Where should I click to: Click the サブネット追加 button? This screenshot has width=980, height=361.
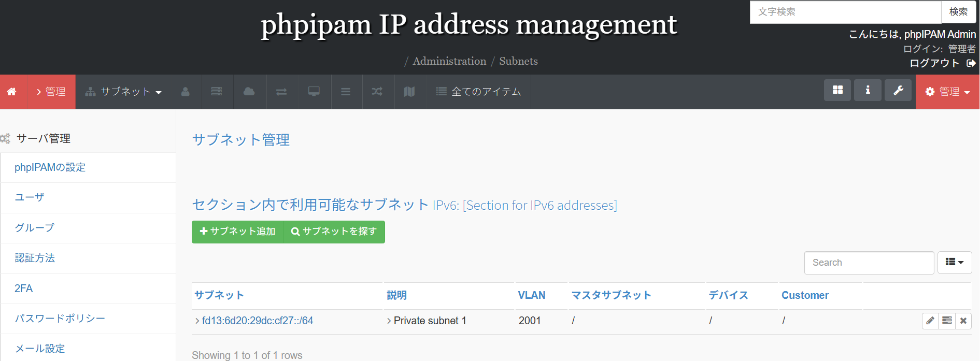click(237, 232)
